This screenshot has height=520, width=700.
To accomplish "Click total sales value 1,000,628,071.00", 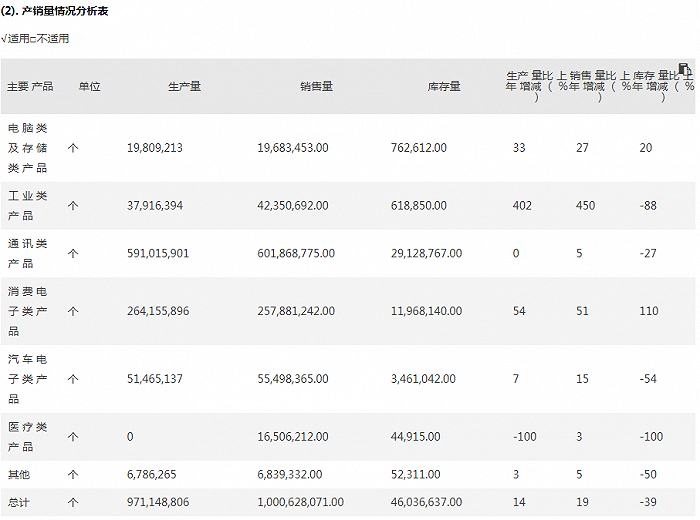I will pos(301,502).
